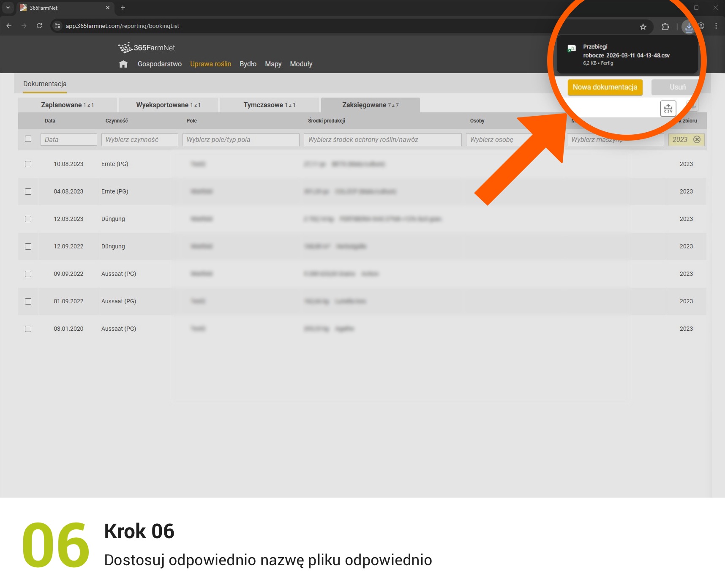The width and height of the screenshot is (725, 588).
Task: Select the home icon in navigation bar
Action: click(x=123, y=64)
